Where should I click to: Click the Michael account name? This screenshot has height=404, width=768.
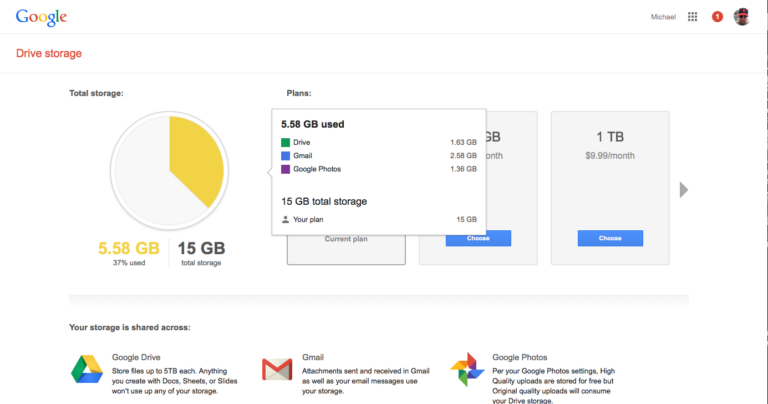pyautogui.click(x=663, y=17)
